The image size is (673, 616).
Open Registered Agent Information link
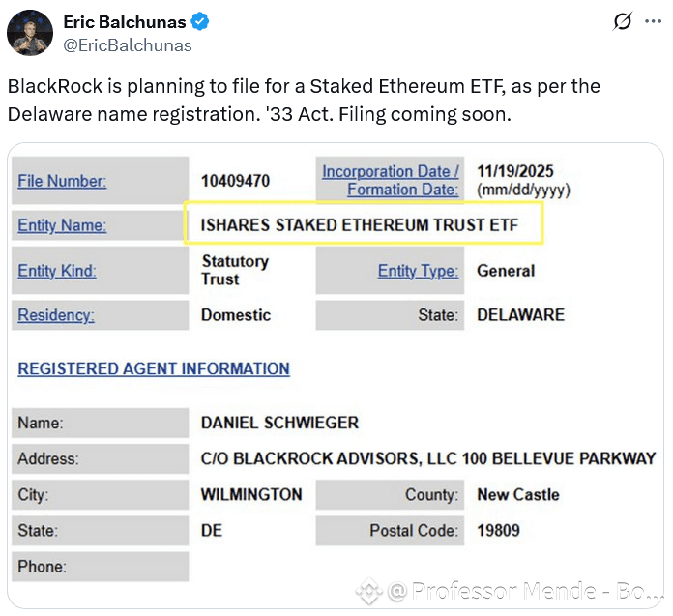click(154, 369)
